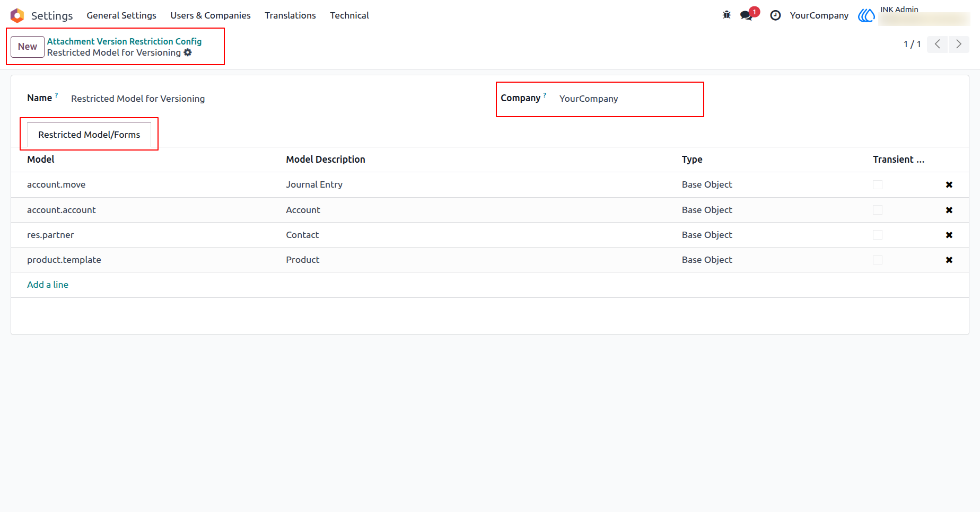This screenshot has width=980, height=512.
Task: Click the INK Admin user avatar icon
Action: click(x=867, y=15)
